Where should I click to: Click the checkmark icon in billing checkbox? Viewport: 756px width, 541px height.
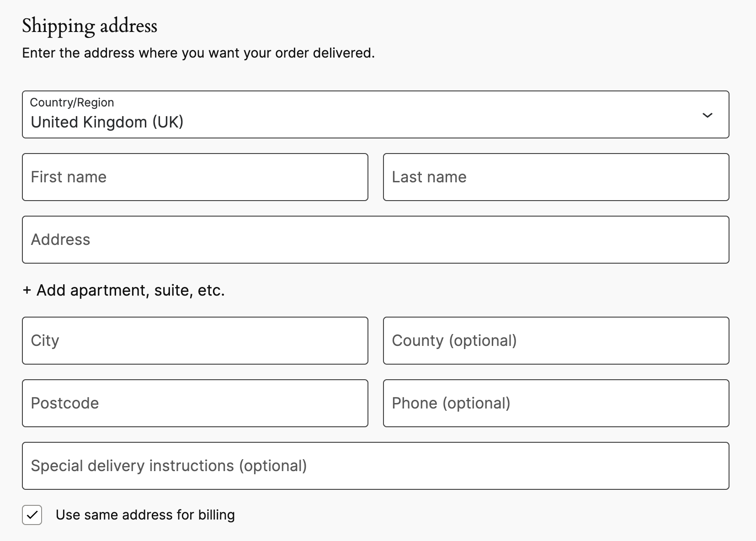click(x=32, y=515)
